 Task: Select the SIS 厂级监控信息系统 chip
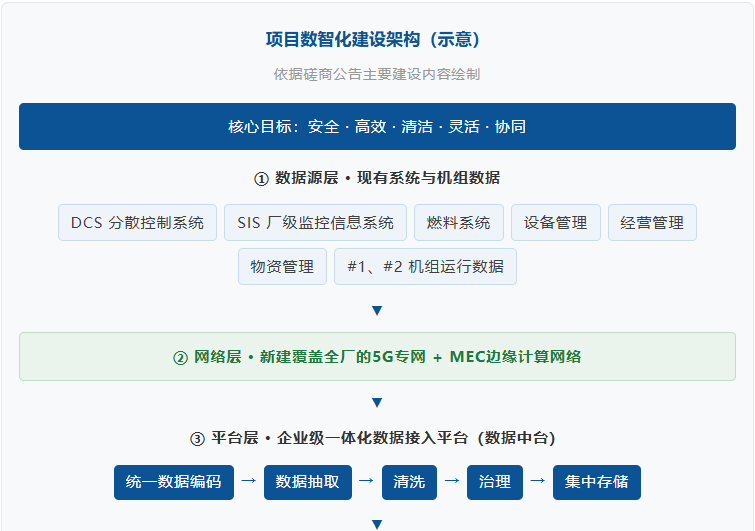tap(315, 222)
